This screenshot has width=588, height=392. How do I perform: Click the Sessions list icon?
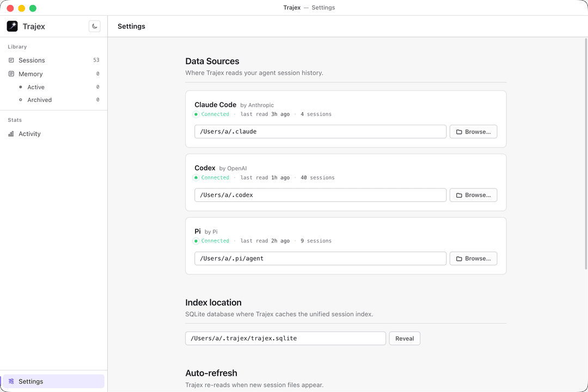click(11, 60)
